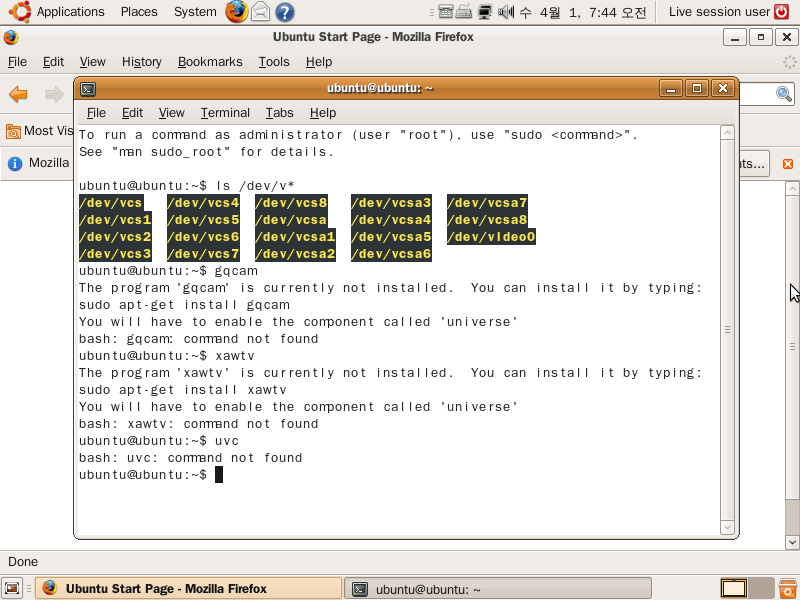Open the Places menu
This screenshot has width=800, height=600.
point(139,11)
